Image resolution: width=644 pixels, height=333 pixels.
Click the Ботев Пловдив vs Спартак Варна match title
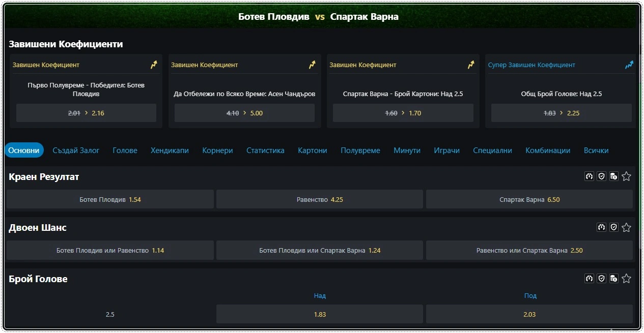pos(318,17)
